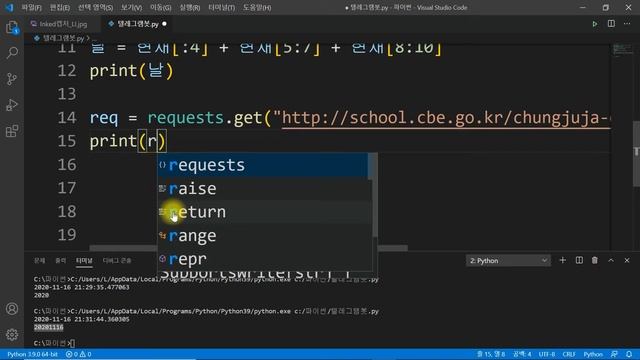
Task: Open the 파일(F) menu
Action: pyautogui.click(x=31, y=8)
